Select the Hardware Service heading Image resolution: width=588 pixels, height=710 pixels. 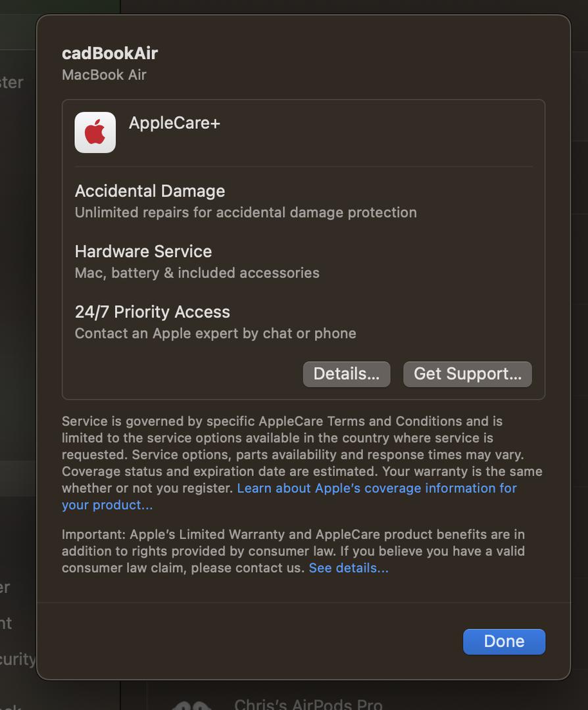[x=143, y=251]
